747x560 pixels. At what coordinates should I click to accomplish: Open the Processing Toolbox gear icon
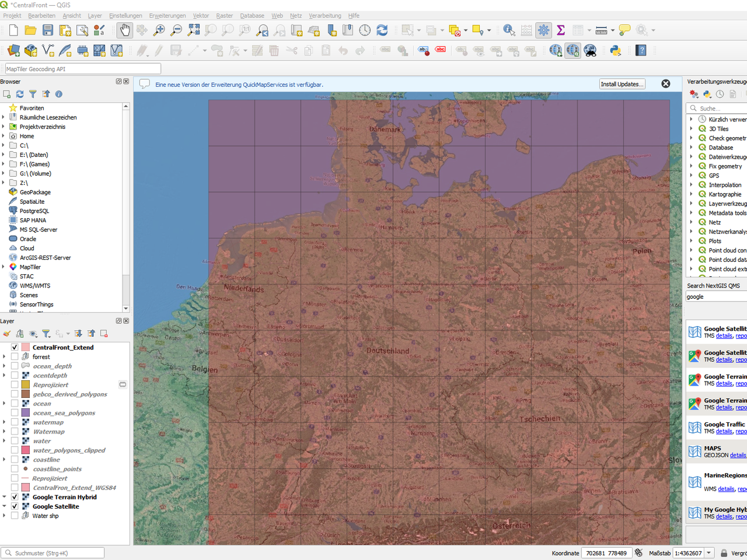coord(543,30)
